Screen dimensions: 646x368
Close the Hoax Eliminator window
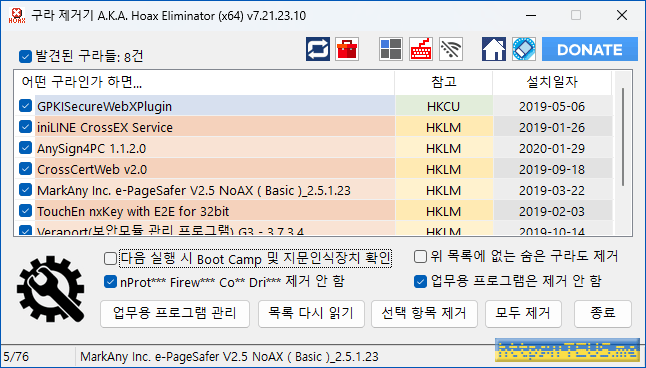(x=622, y=16)
